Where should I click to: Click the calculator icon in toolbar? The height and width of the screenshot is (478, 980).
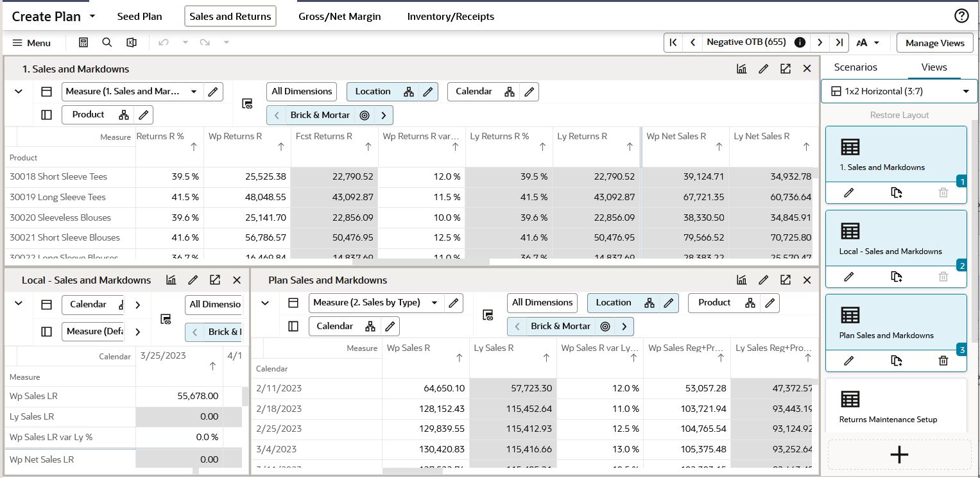click(83, 42)
